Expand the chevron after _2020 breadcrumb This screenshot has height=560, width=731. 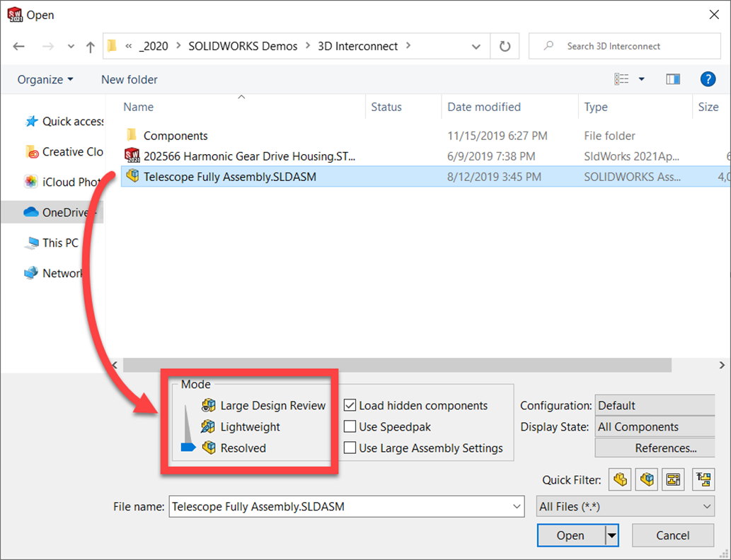178,46
